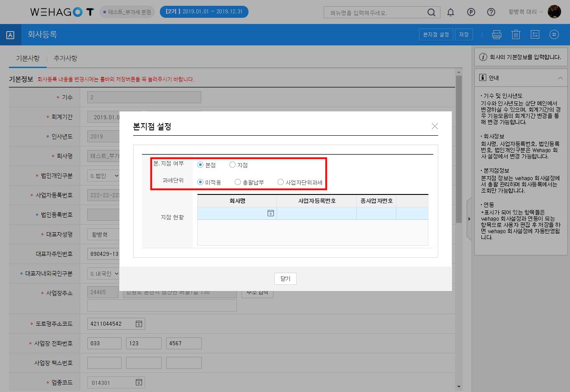Select the 기본사항 tab
Screen dimensions: 570x392
(28, 58)
